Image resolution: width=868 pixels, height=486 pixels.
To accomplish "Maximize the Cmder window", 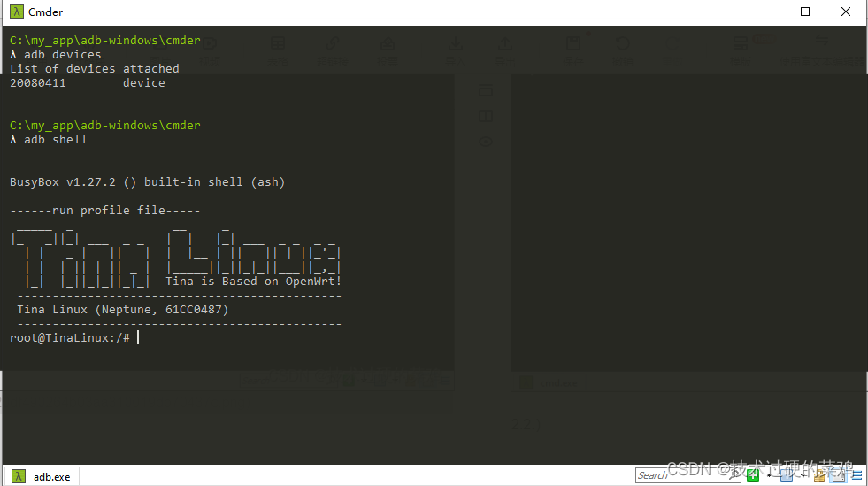I will pos(805,12).
